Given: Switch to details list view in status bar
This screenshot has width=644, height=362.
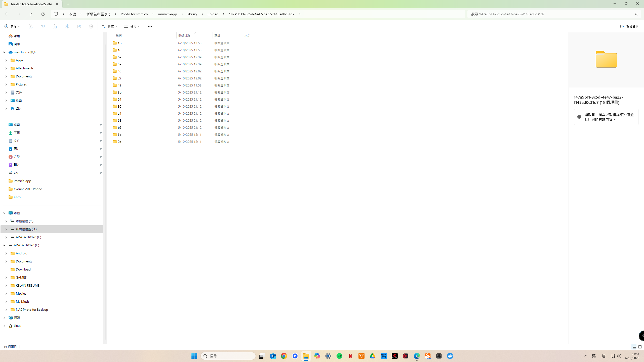Looking at the screenshot, I should tap(634, 347).
